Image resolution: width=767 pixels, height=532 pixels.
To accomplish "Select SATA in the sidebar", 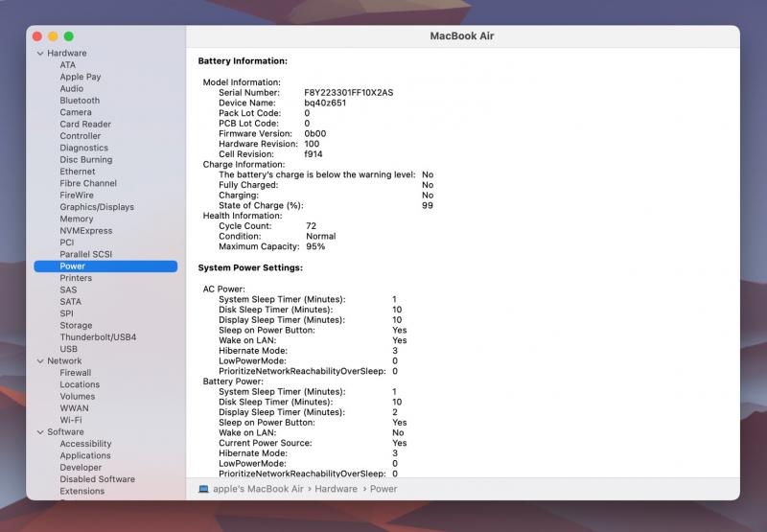I will tap(70, 302).
